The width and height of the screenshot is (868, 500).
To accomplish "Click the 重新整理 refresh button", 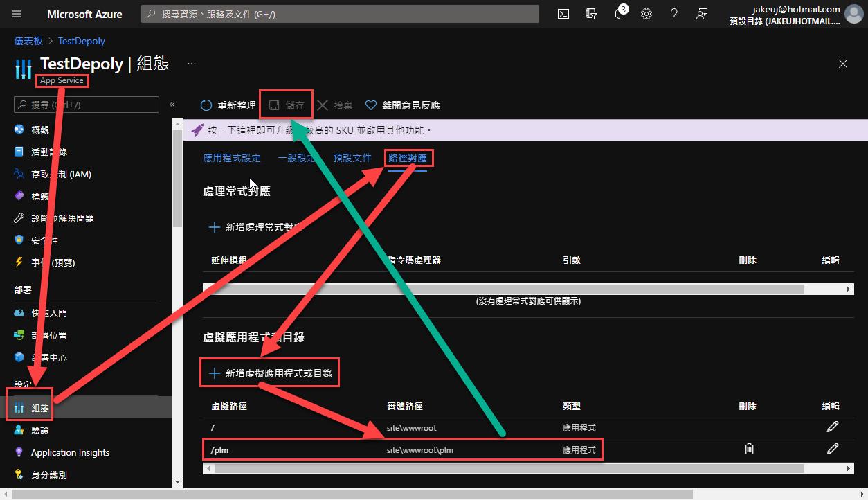I will [228, 105].
